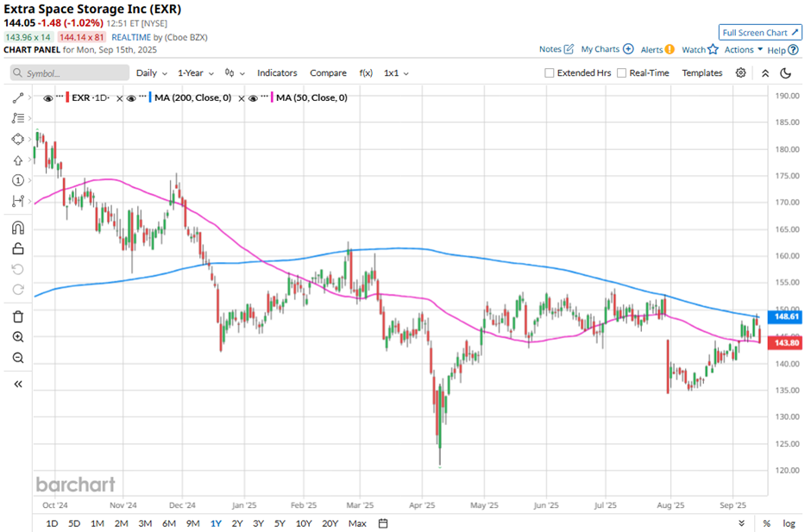Hide the 200-day moving average
Image resolution: width=811 pixels, height=532 pixels.
(131, 98)
